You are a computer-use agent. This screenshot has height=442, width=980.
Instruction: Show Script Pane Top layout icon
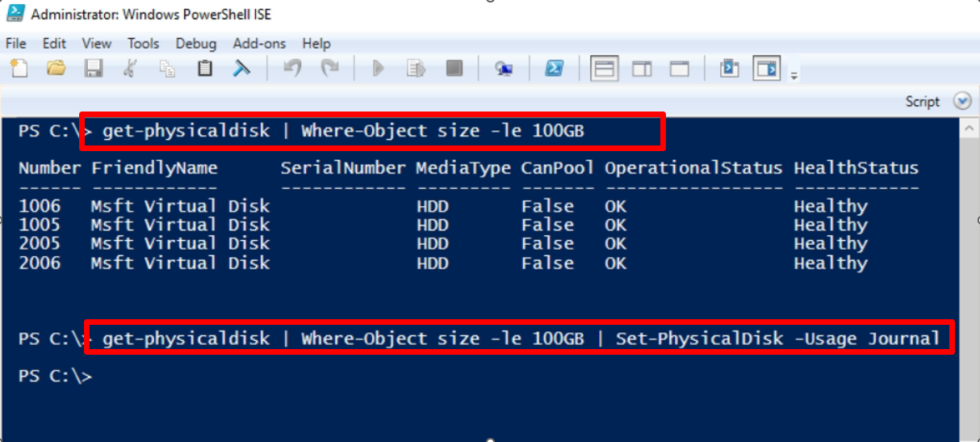[605, 69]
